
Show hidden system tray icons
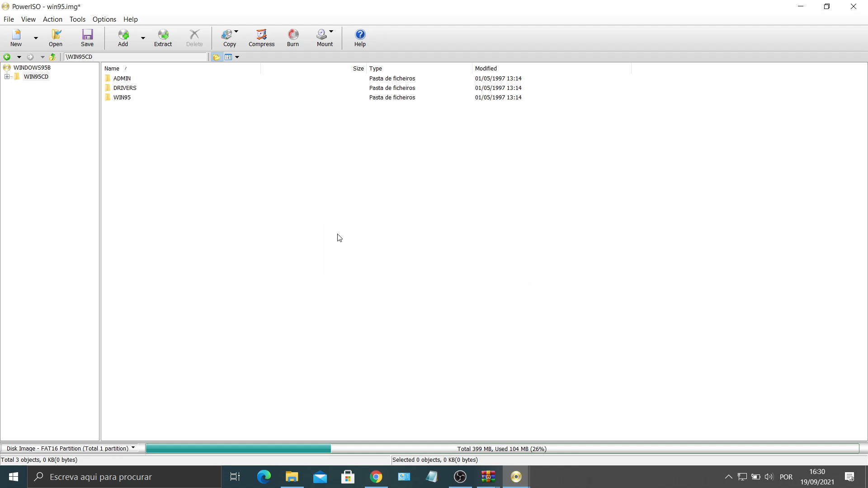pos(728,477)
